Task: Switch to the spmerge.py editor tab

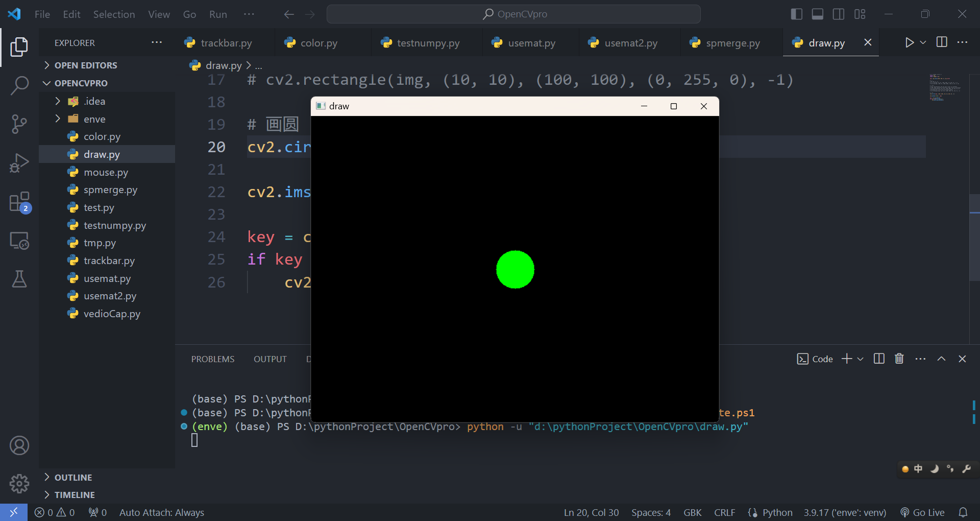Action: coord(732,43)
